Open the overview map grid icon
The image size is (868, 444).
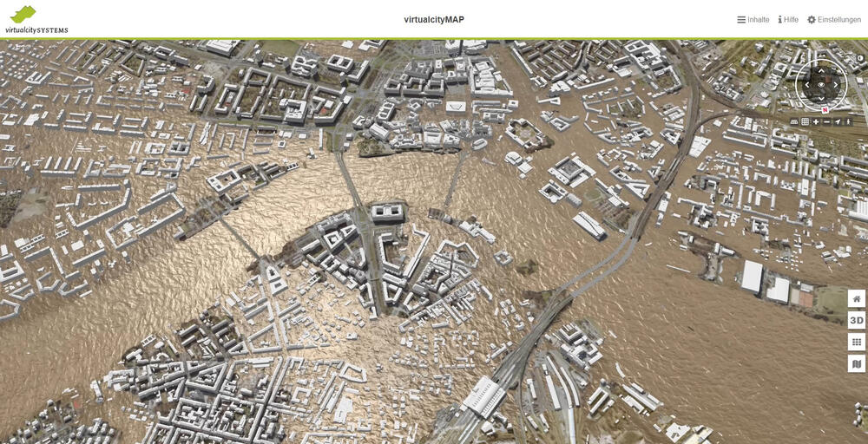pos(805,122)
